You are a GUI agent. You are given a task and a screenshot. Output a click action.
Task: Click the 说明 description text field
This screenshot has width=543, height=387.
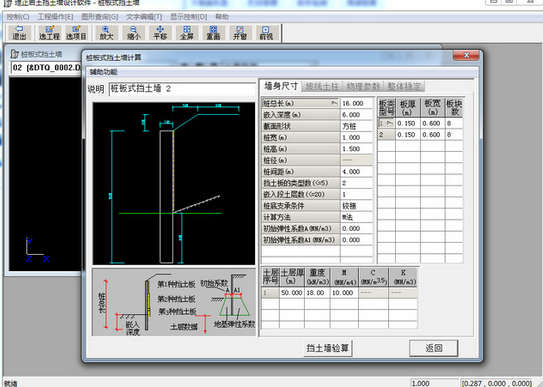(182, 89)
